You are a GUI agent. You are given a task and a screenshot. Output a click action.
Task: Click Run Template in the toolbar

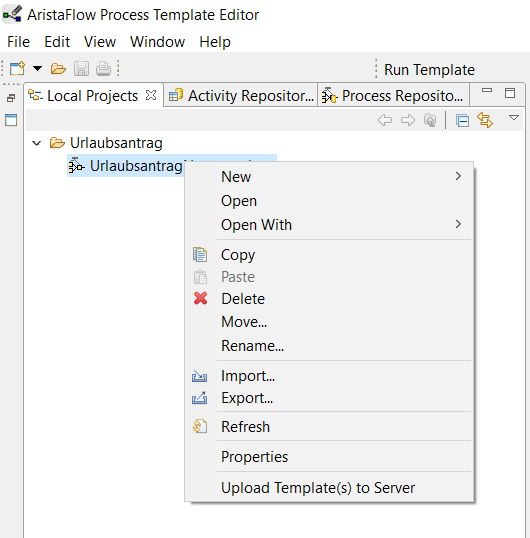coord(429,70)
